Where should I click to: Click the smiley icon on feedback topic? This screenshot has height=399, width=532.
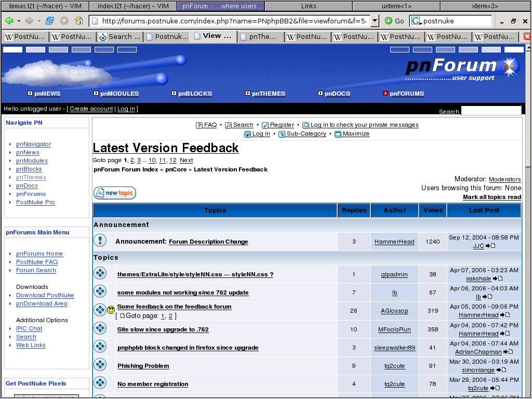(111, 310)
